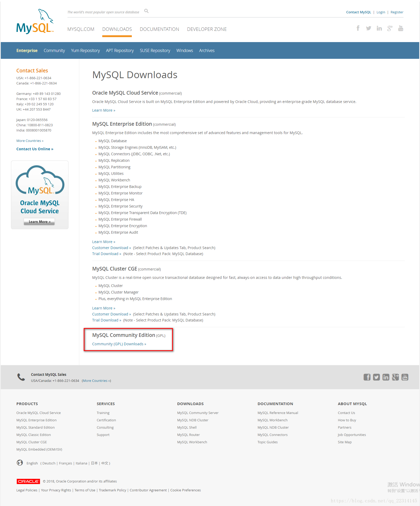420x506 pixels.
Task: Open Archives in the blue sub-navigation bar
Action: click(x=207, y=50)
